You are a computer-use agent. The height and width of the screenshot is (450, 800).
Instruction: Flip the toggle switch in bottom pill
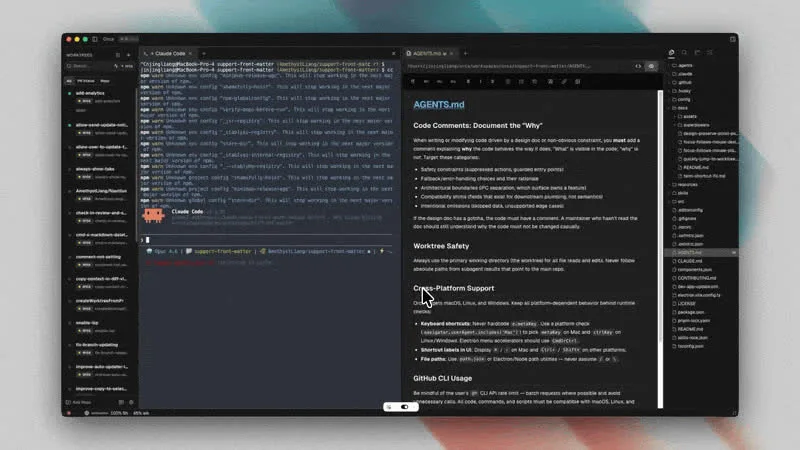(x=405, y=407)
